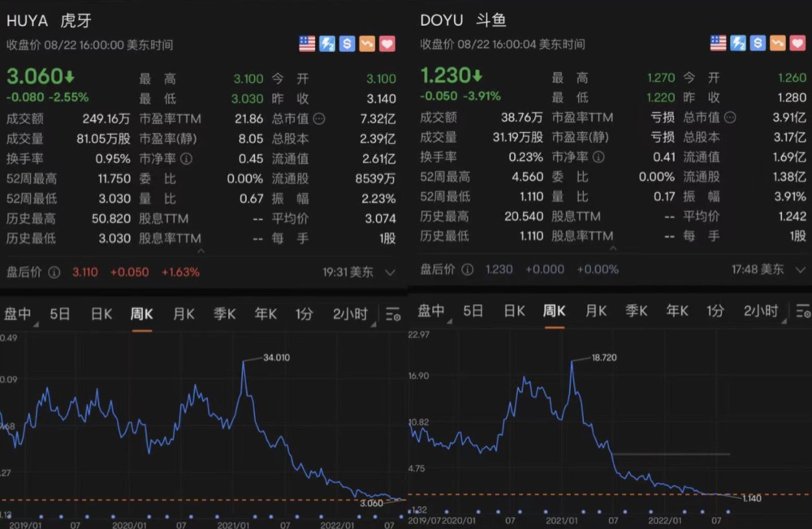Expand HUYA after-hours price chevron
Image resolution: width=812 pixels, height=529 pixels.
(391, 273)
